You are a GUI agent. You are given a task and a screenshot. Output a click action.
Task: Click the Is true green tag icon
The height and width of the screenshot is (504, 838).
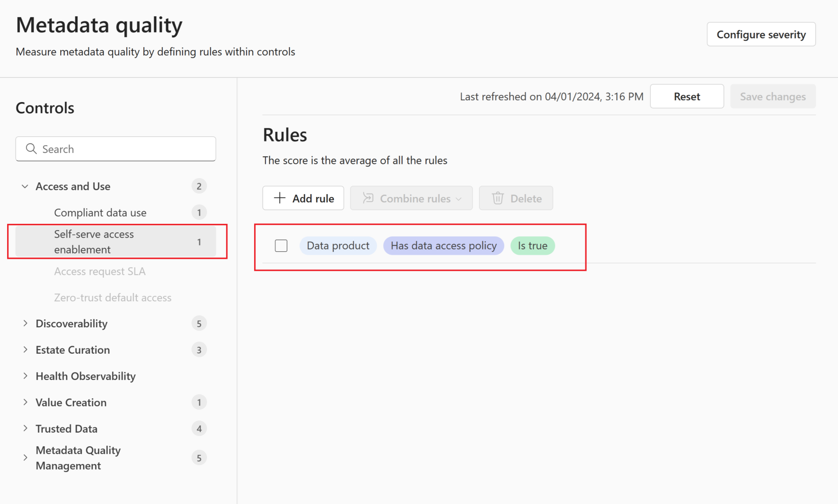click(x=533, y=246)
